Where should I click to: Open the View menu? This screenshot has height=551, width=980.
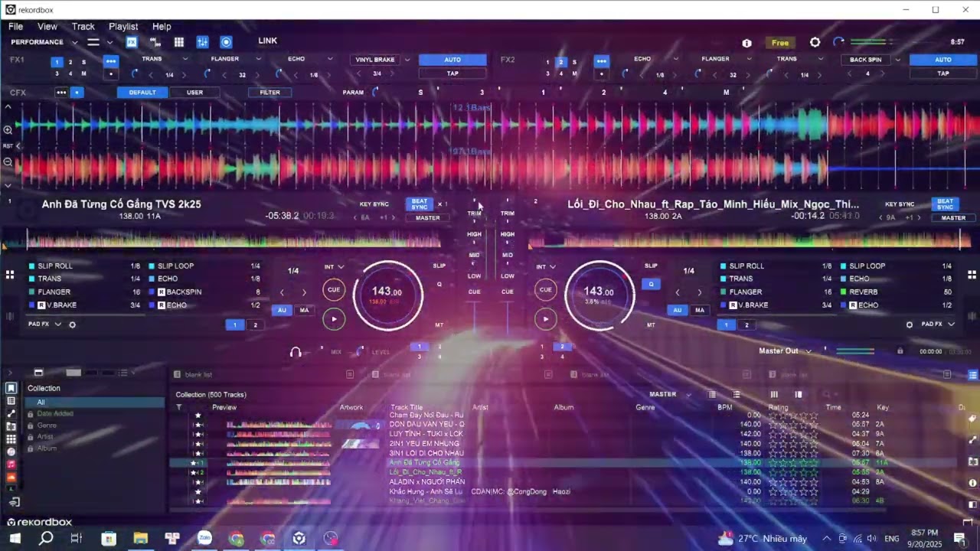tap(47, 26)
